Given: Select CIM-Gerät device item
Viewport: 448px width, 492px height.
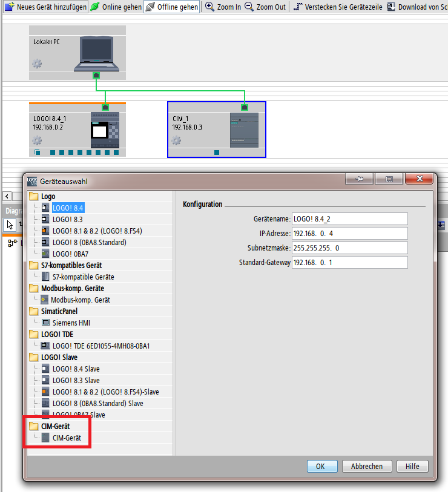Looking at the screenshot, I should click(x=67, y=438).
